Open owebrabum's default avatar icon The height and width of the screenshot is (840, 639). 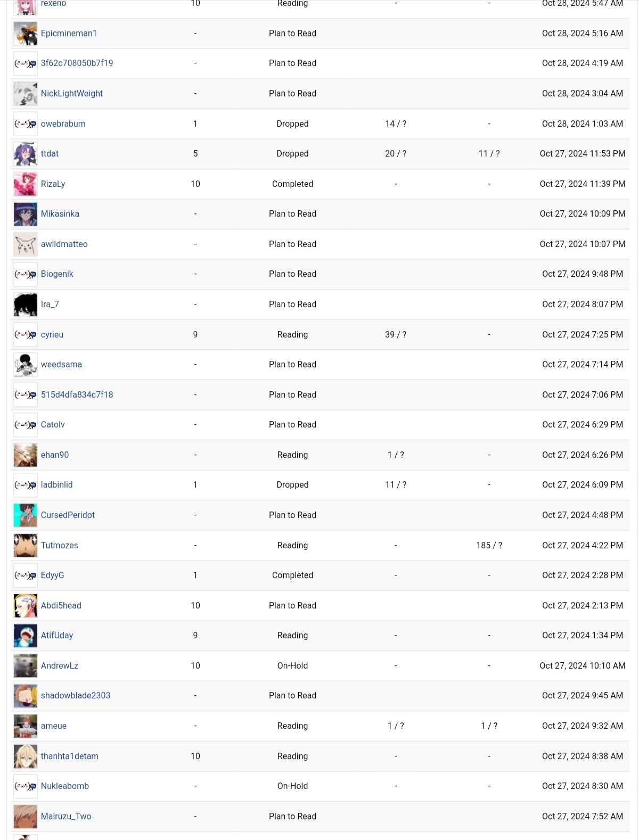coord(25,124)
